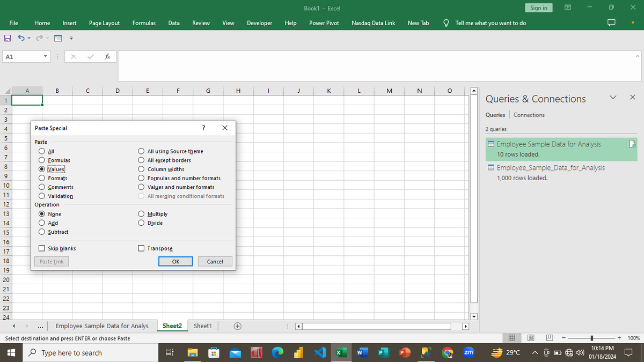
Task: Open the Nasdaq Data Link tab
Action: coord(373,23)
